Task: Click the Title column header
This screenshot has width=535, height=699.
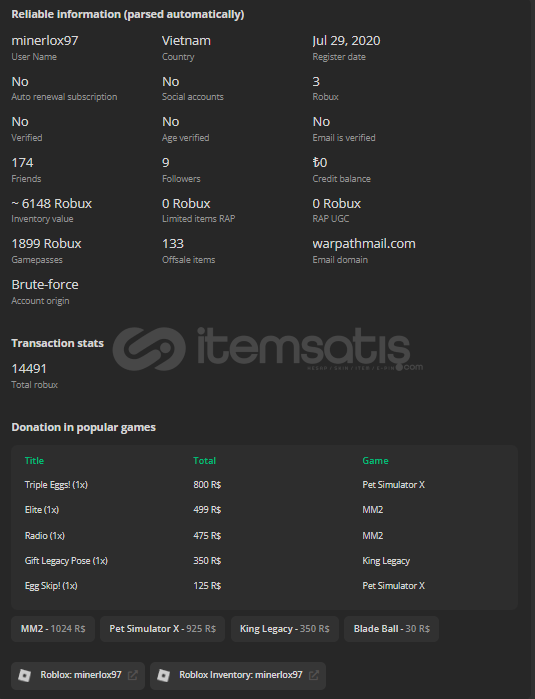Action: [x=34, y=461]
